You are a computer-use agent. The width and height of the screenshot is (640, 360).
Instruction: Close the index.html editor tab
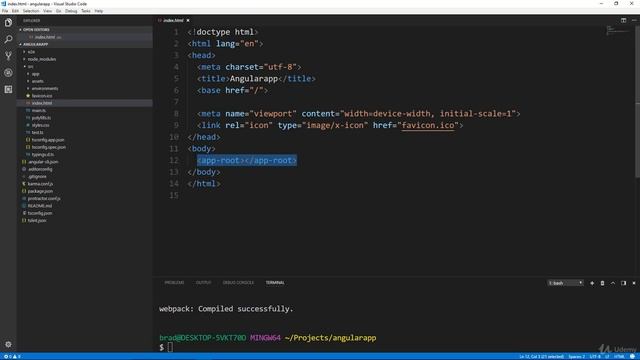(x=188, y=20)
